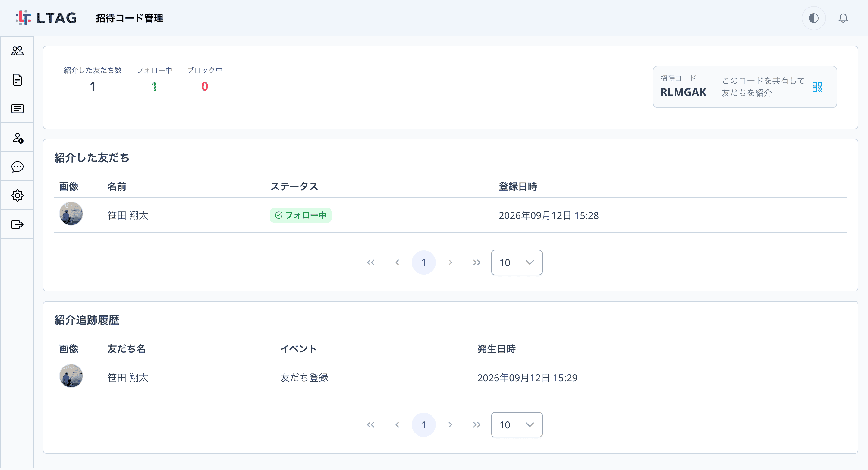This screenshot has width=868, height=470.
Task: Click the LTAG logo
Action: [46, 18]
